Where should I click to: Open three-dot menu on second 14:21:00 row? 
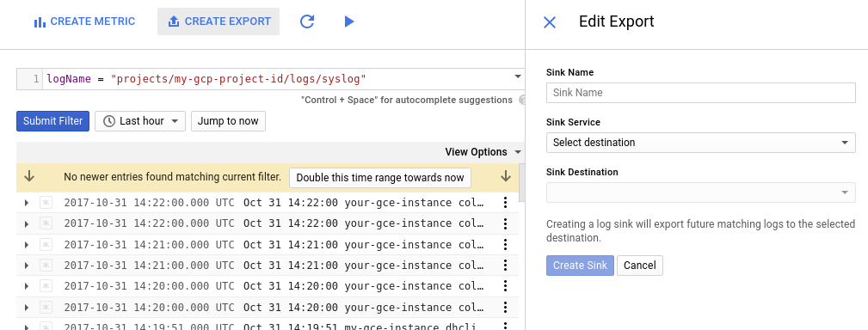coord(505,266)
